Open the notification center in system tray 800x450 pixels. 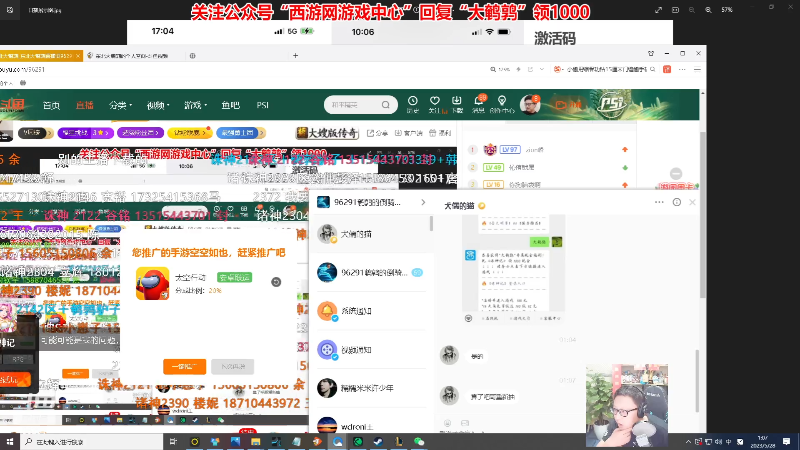(787, 441)
